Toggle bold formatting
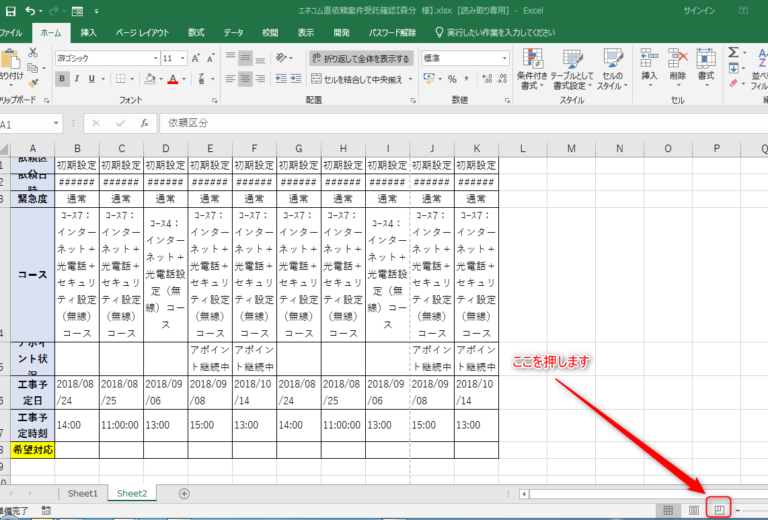Screen dimensions: 768x520 (x=62, y=79)
